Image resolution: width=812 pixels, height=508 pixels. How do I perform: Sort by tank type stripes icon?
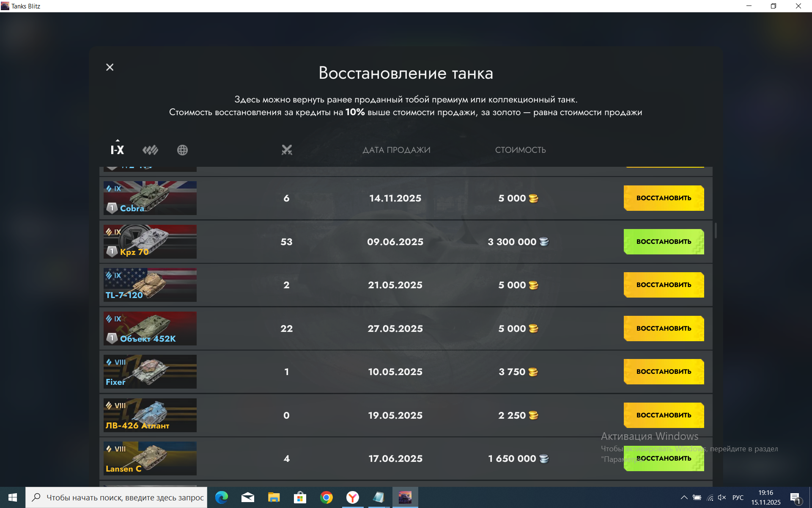tap(150, 150)
